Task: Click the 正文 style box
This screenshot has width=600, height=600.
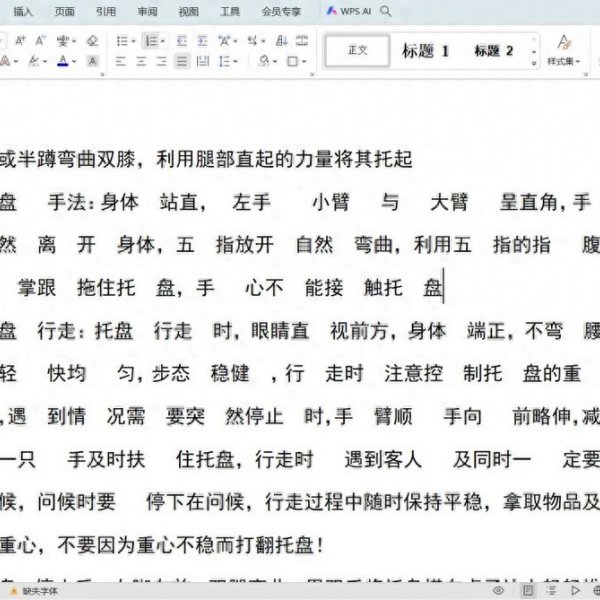Action: pos(357,50)
